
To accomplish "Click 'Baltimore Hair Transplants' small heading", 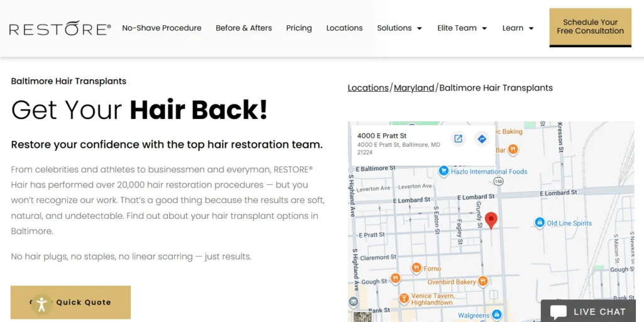I will pyautogui.click(x=69, y=81).
